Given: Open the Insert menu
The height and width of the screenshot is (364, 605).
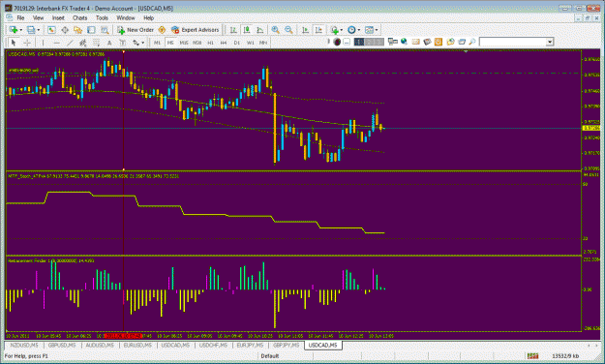Looking at the screenshot, I should tap(58, 17).
